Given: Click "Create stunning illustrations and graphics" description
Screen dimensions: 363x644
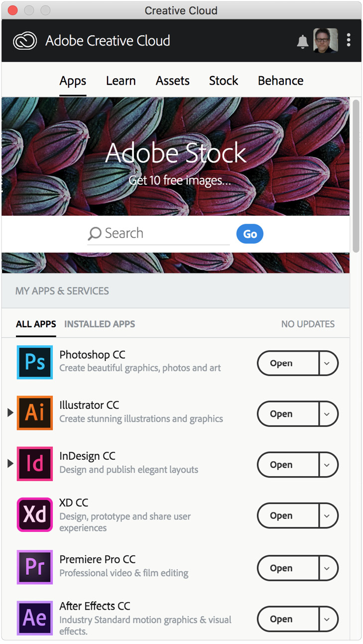Looking at the screenshot, I should [141, 419].
